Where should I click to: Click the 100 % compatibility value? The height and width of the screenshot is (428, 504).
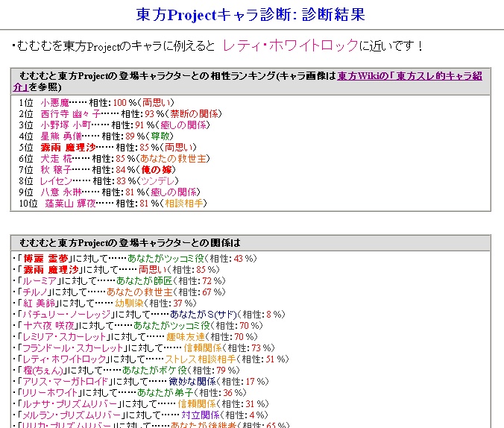125,103
